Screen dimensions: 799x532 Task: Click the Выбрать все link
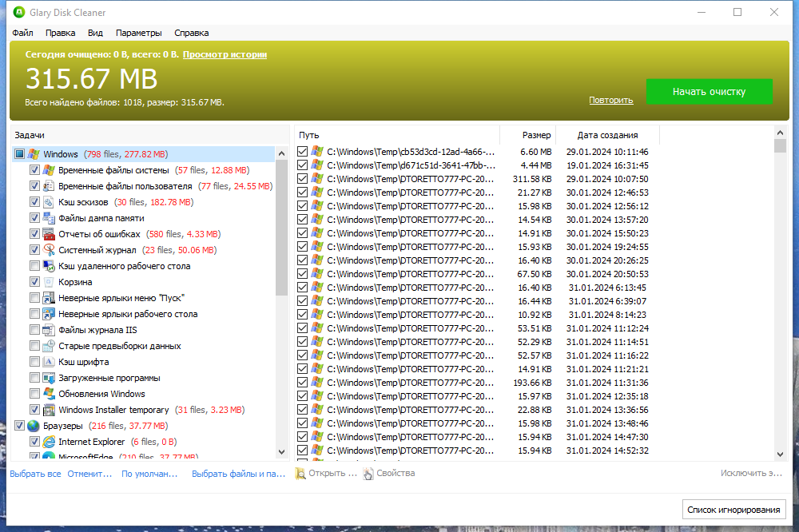pyautogui.click(x=36, y=474)
